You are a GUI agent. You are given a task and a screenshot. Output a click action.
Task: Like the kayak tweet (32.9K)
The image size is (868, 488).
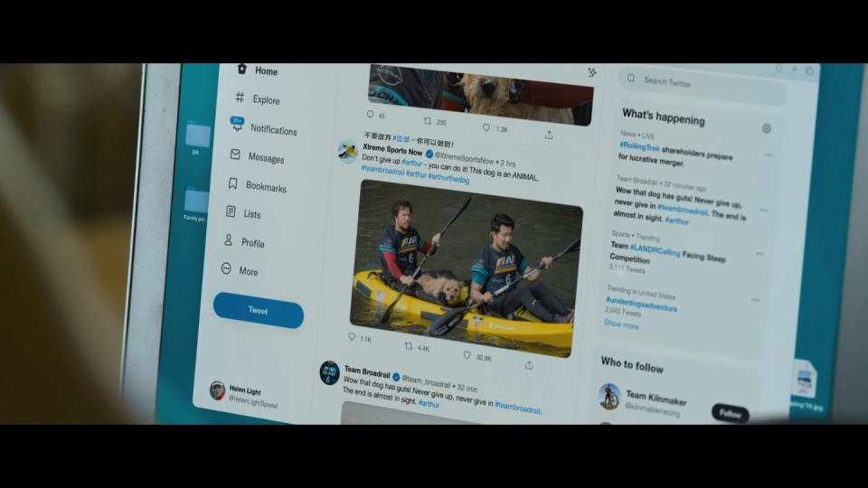(x=477, y=357)
